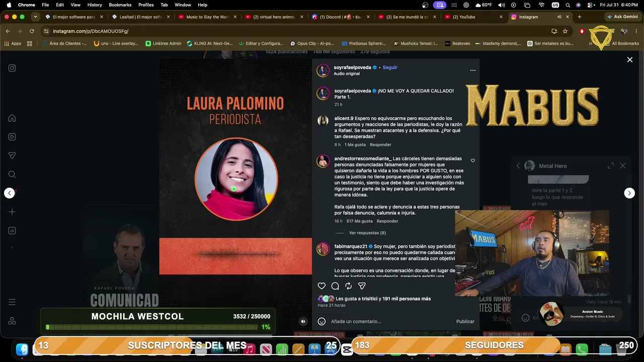The image size is (644, 362).
Task: Go back in Chrome history
Action: (8, 31)
